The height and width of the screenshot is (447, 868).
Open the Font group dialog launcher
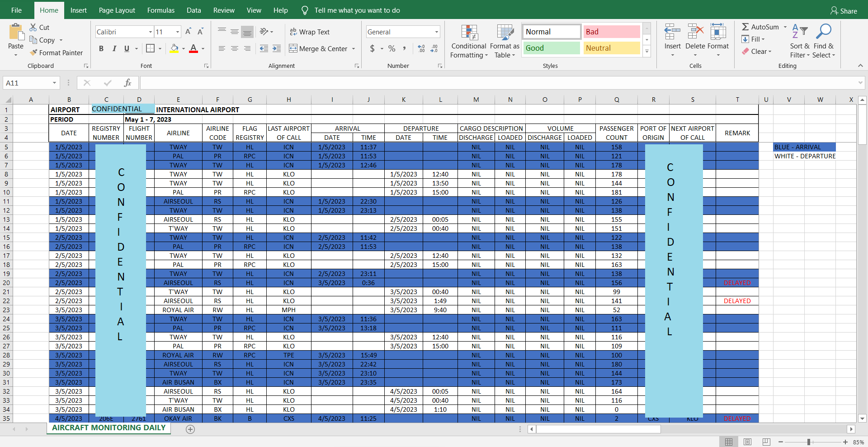click(x=206, y=66)
